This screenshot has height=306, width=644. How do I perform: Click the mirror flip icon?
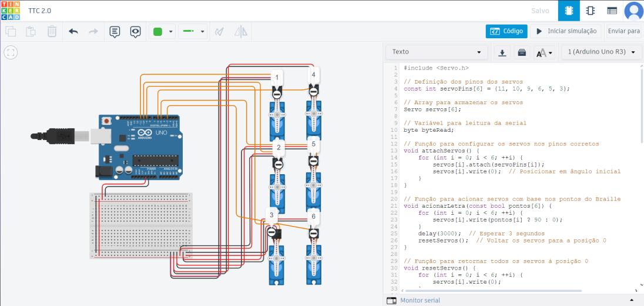pyautogui.click(x=241, y=32)
